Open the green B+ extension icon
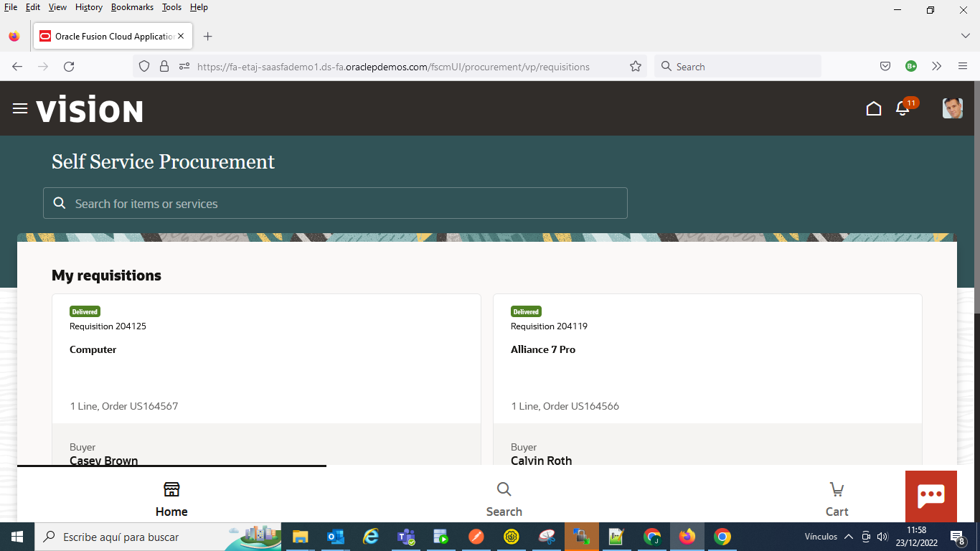Viewport: 980px width, 551px height. [911, 67]
